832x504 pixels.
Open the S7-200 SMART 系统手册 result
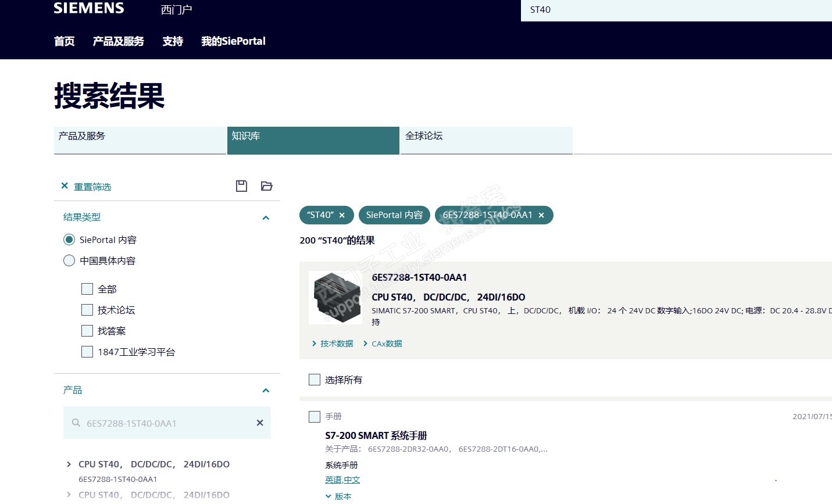click(376, 435)
